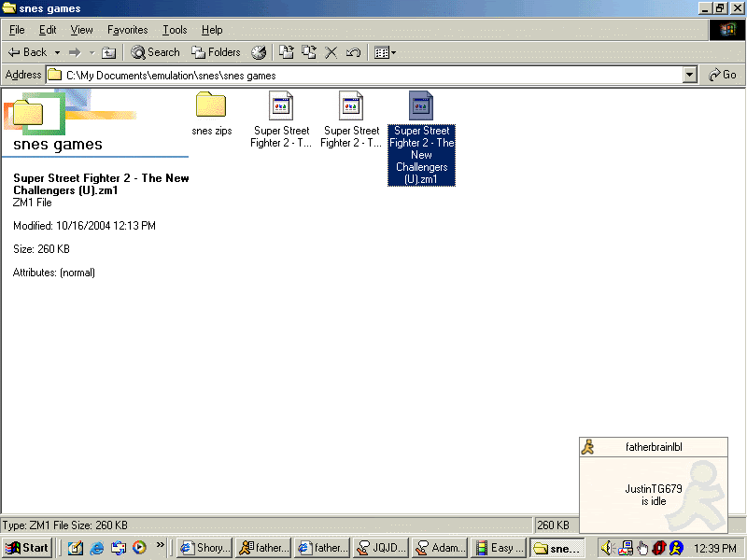Screen dimensions: 747x560
Task: Open the Edit menu
Action: coord(48,30)
